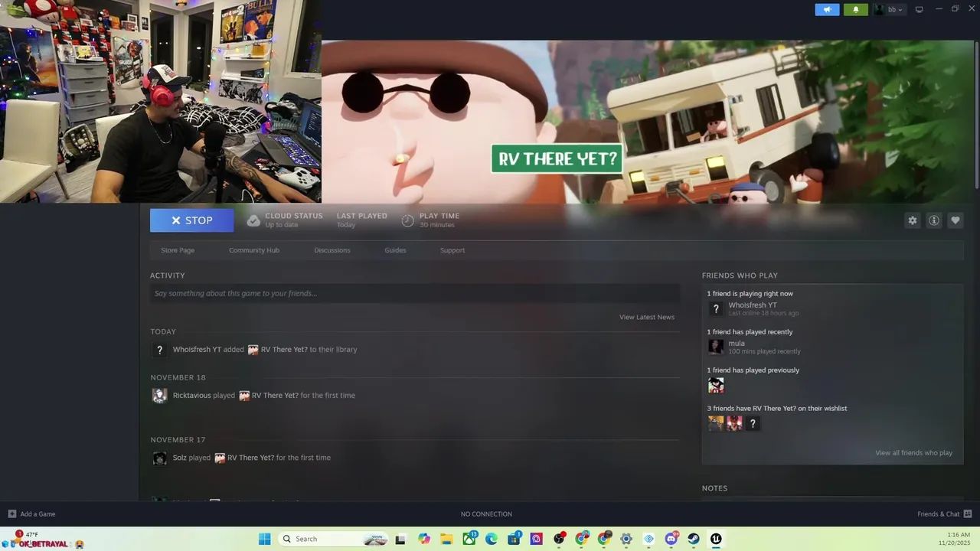The width and height of the screenshot is (980, 551).
Task: Open Microsoft Store on taskbar
Action: (514, 539)
